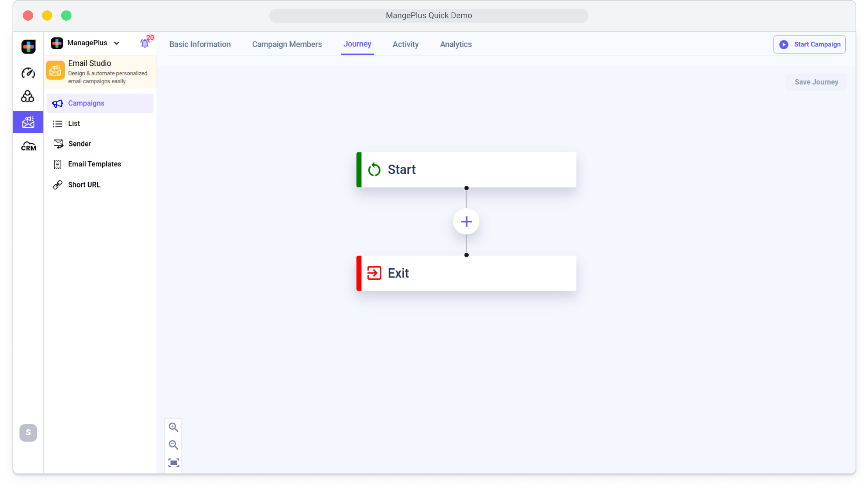Image resolution: width=868 pixels, height=489 pixels.
Task: Go to the Analytics tab
Action: 455,45
